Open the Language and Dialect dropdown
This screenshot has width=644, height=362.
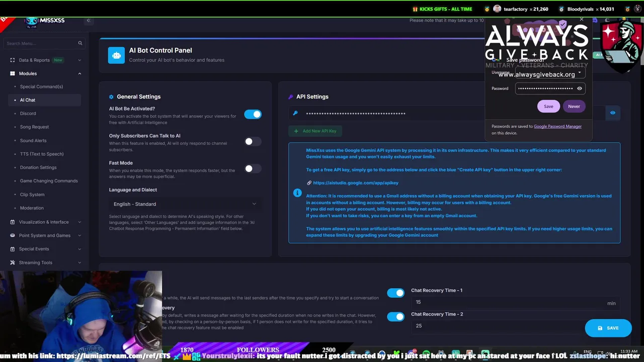[x=185, y=204]
